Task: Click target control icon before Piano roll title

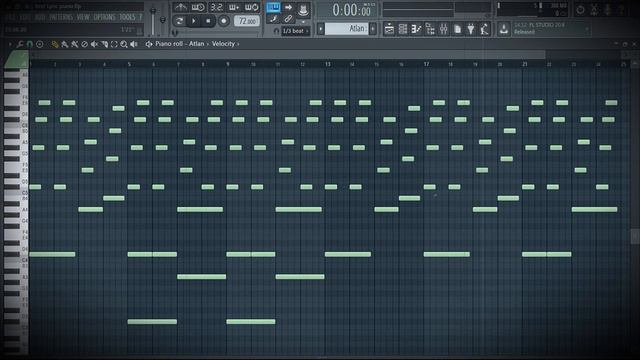Action: click(x=149, y=44)
